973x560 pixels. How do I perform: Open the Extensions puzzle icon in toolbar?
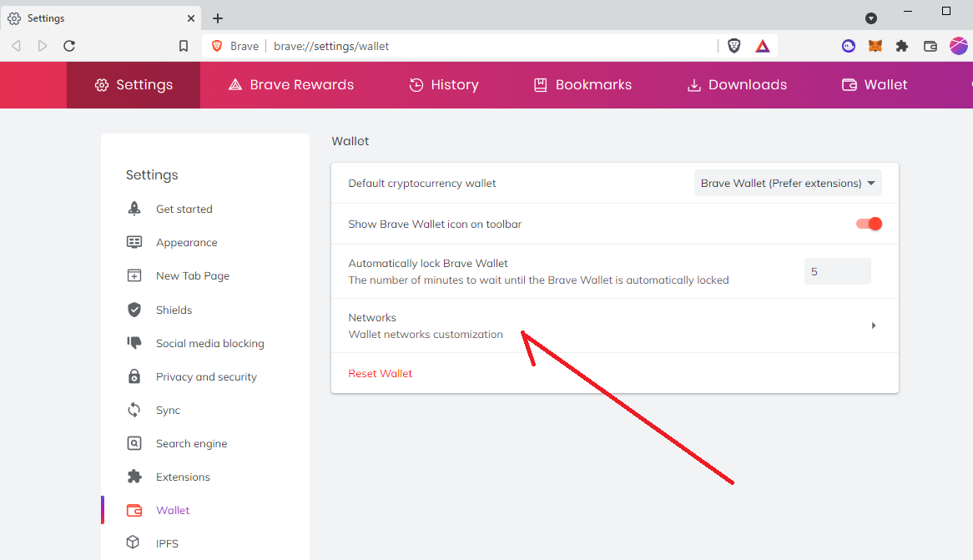pos(902,46)
